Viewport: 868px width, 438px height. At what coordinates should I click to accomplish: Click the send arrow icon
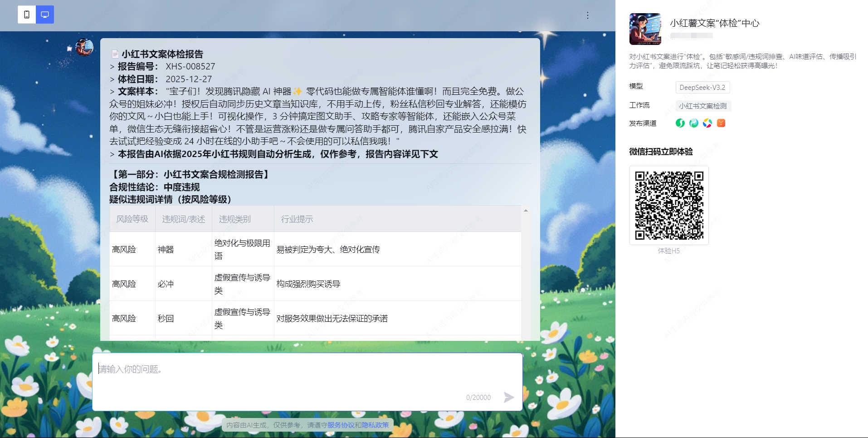coord(509,397)
